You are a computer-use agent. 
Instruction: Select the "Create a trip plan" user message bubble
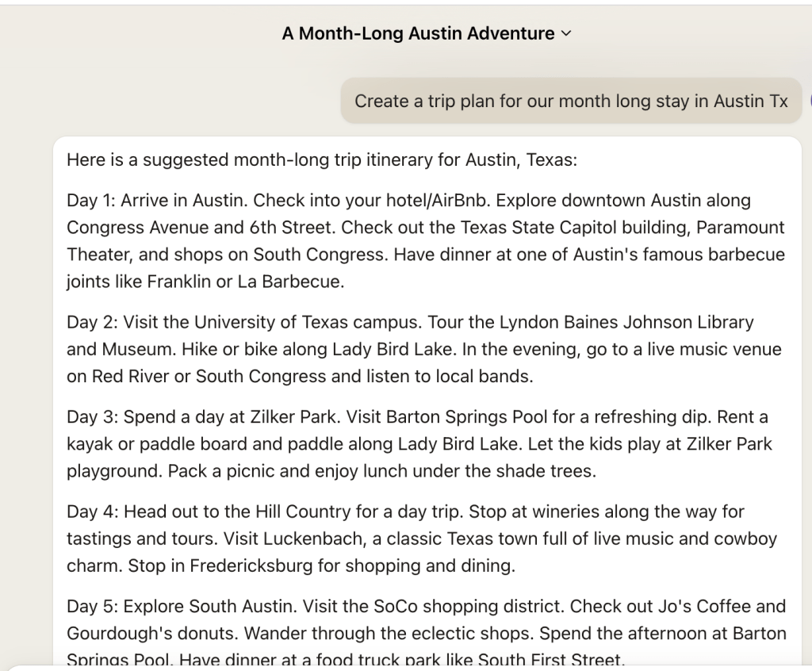[x=571, y=102]
